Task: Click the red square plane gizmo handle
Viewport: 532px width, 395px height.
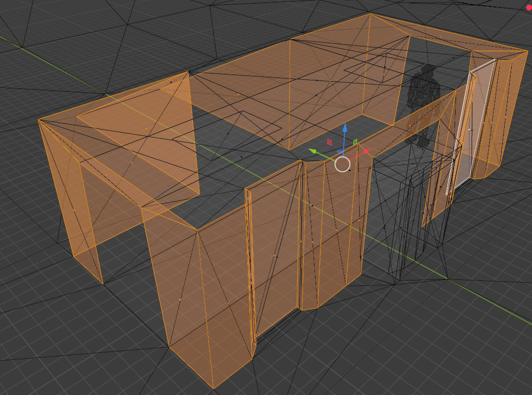Action: (x=329, y=142)
